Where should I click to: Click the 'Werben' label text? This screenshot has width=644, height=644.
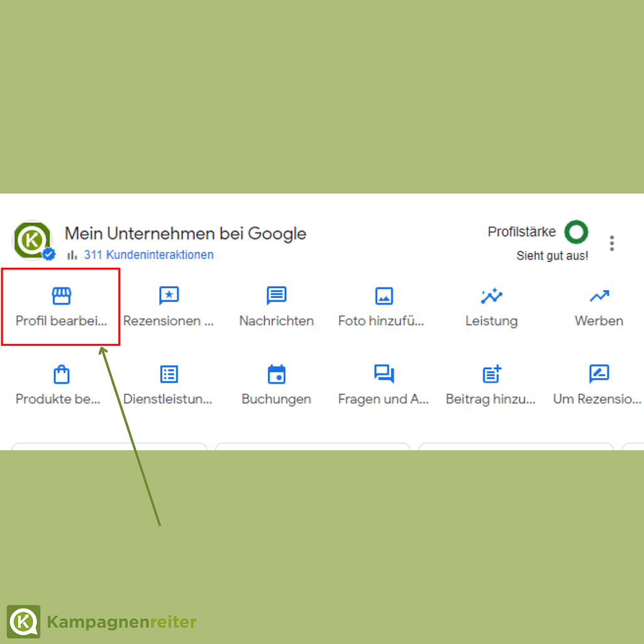pos(599,321)
